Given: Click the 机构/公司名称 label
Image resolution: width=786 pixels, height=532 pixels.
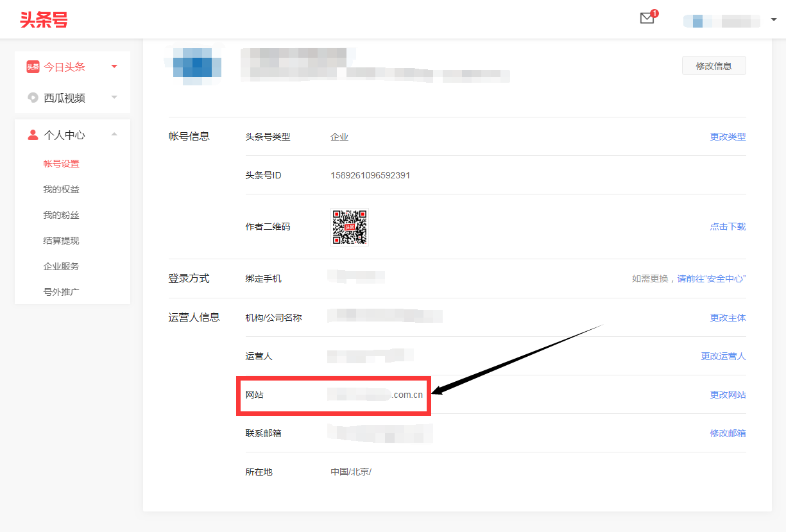Looking at the screenshot, I should [273, 318].
